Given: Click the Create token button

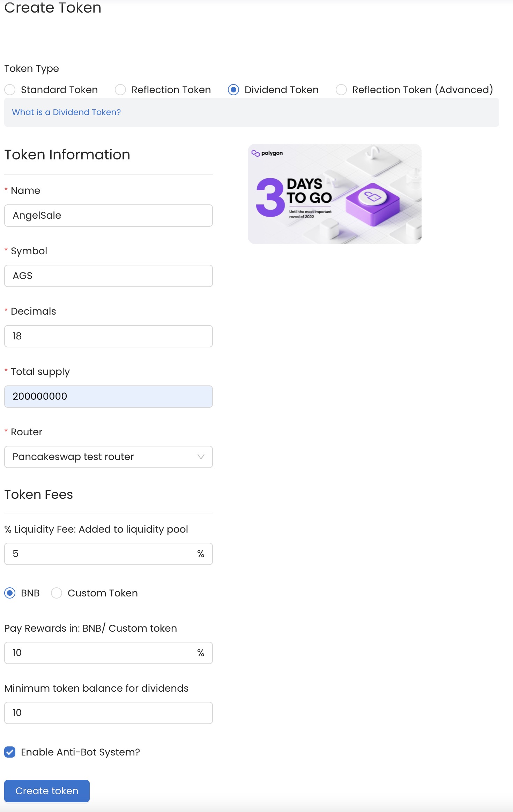Looking at the screenshot, I should pyautogui.click(x=47, y=791).
